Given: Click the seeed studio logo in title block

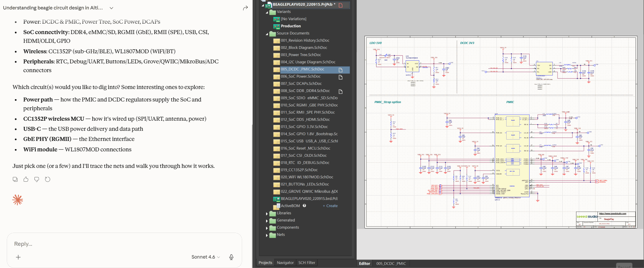Looking at the screenshot, I should 587,216.
